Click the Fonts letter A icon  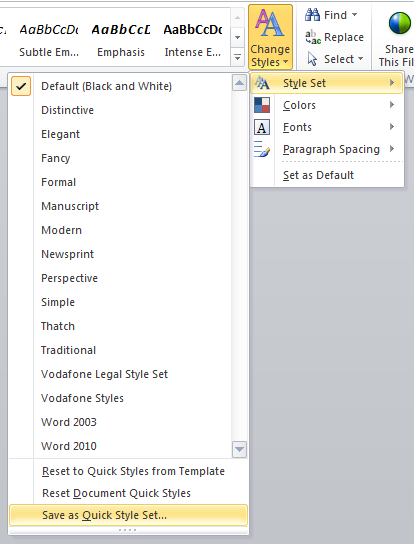262,127
